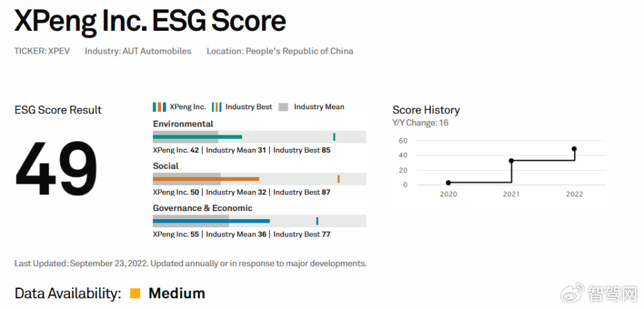Click the 'XPeng Inc. 42' environmental value
This screenshot has width=644, height=309.
(x=176, y=150)
